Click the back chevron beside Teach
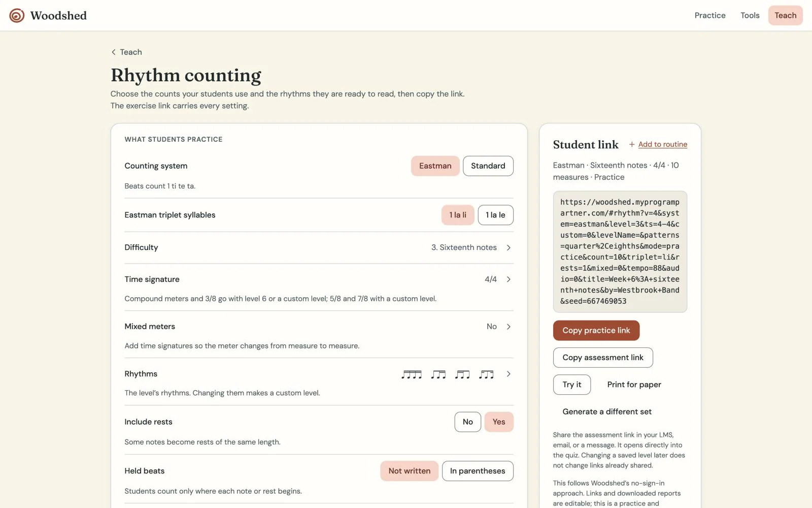Screen dimensions: 812x508 point(114,52)
